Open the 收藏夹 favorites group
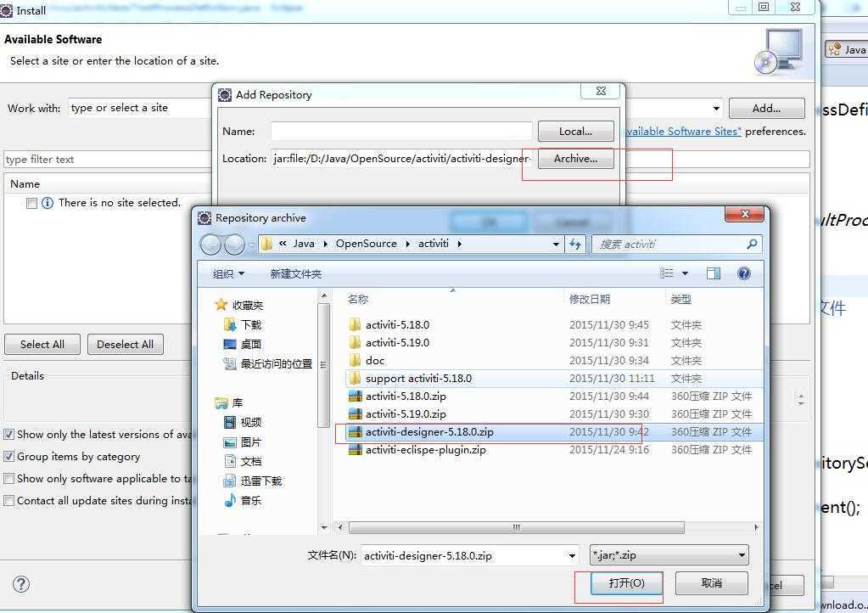Image resolution: width=868 pixels, height=613 pixels. tap(239, 305)
